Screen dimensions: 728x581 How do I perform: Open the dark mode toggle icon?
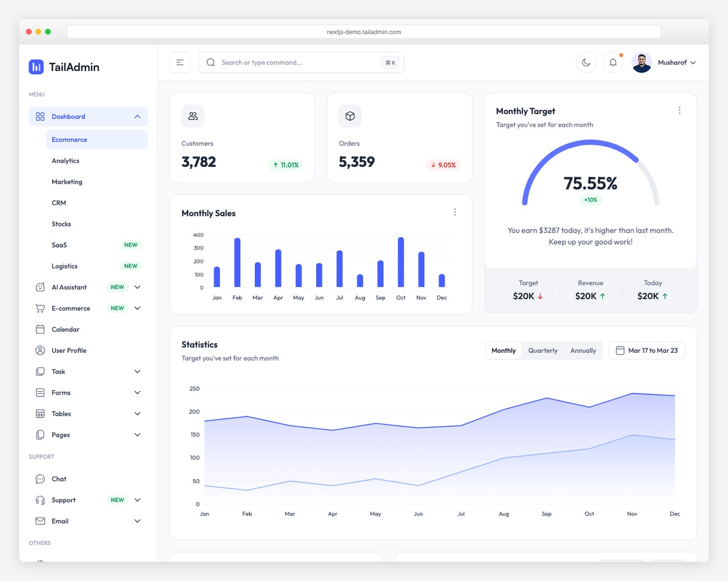[585, 62]
